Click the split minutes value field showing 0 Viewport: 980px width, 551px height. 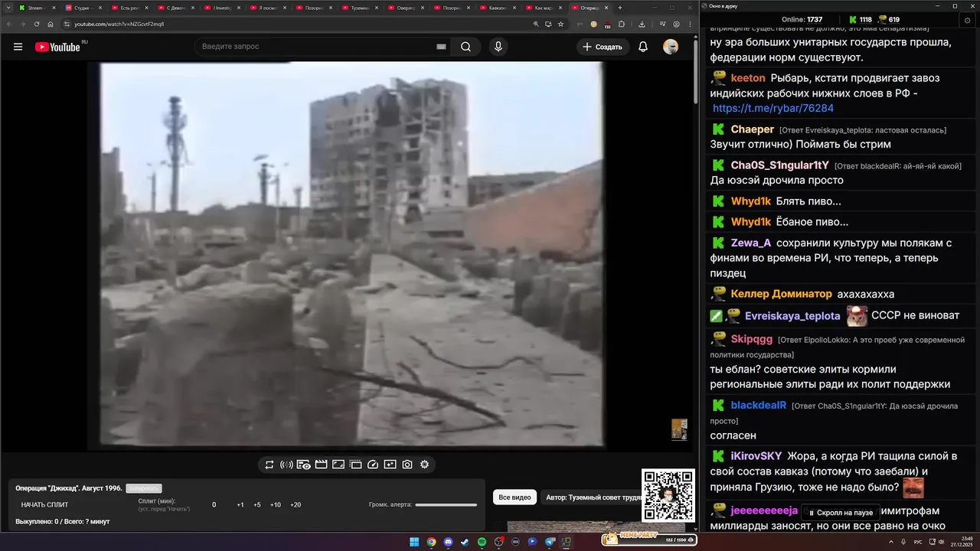coord(214,505)
